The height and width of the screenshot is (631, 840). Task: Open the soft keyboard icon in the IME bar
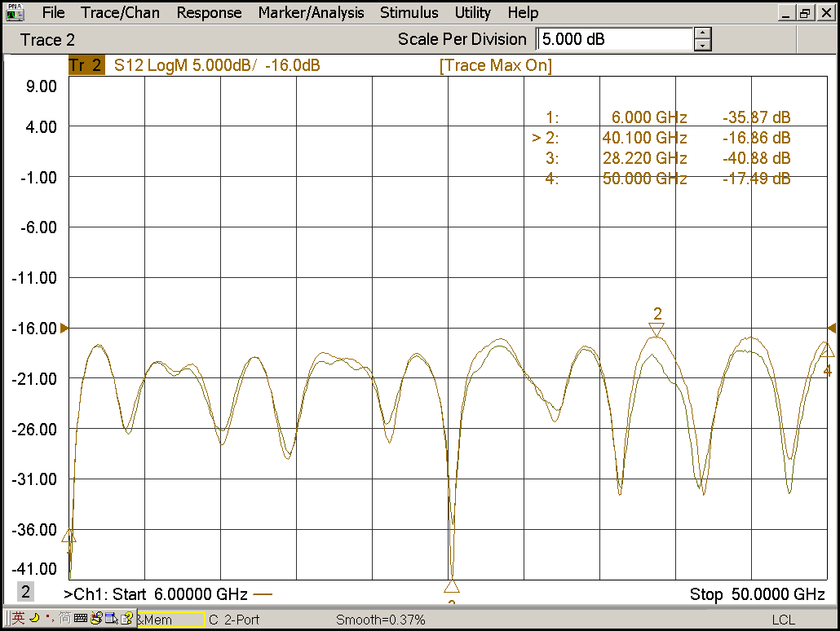(80, 618)
